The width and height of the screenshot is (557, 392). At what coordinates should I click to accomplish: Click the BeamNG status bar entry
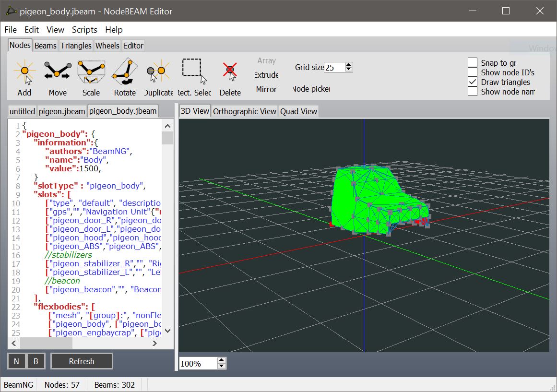point(19,385)
